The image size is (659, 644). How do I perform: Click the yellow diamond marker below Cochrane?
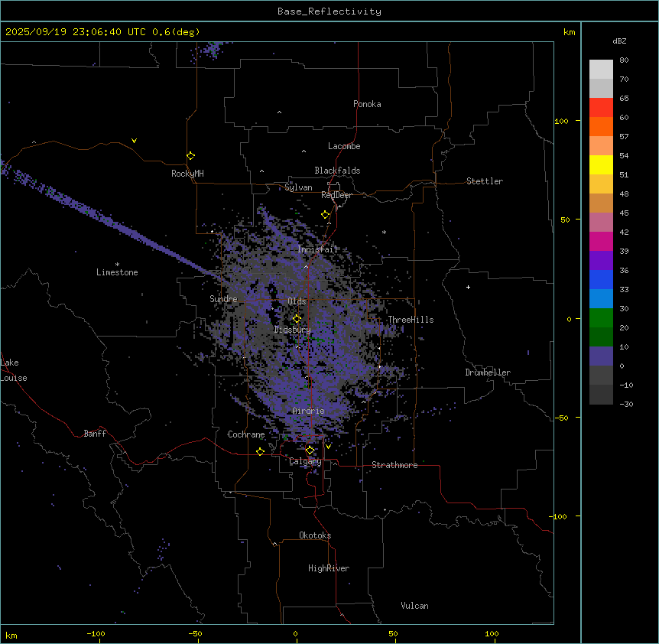260,452
